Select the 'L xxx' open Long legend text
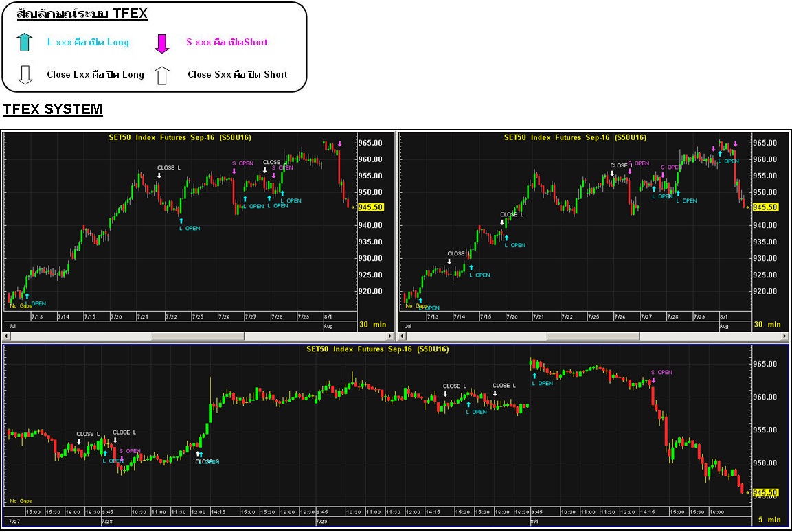The image size is (792, 532). pyautogui.click(x=88, y=43)
